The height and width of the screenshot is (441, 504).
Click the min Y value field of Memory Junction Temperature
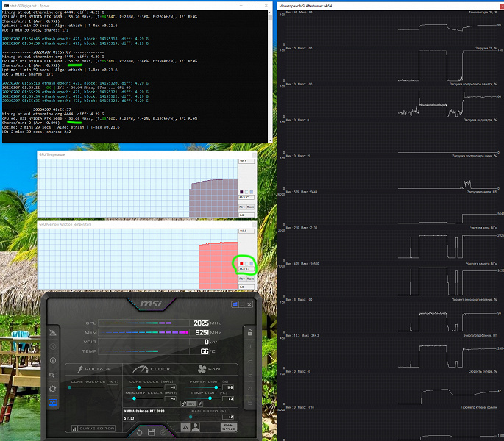click(246, 287)
